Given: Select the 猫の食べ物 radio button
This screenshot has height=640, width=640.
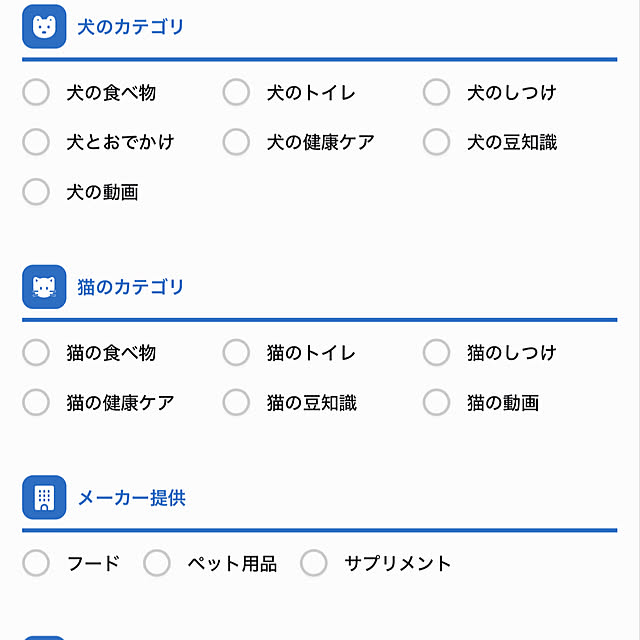Looking at the screenshot, I should click(x=36, y=353).
